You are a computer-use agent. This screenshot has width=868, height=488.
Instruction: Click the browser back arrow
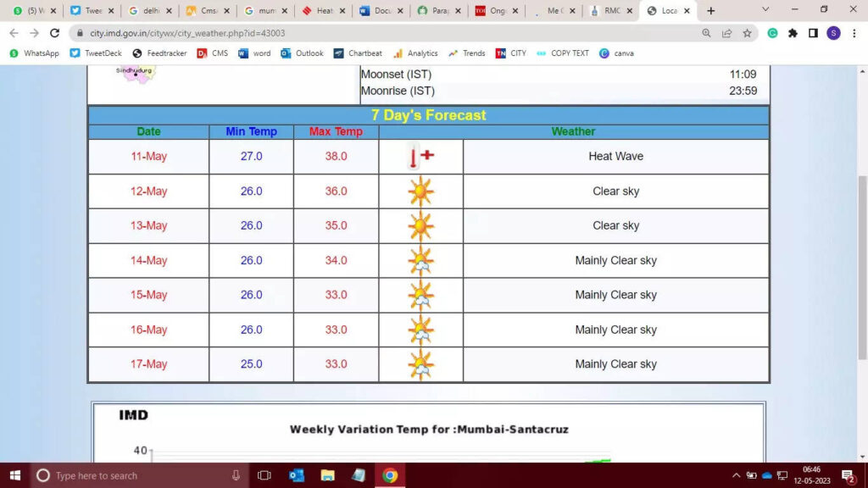pyautogui.click(x=13, y=33)
